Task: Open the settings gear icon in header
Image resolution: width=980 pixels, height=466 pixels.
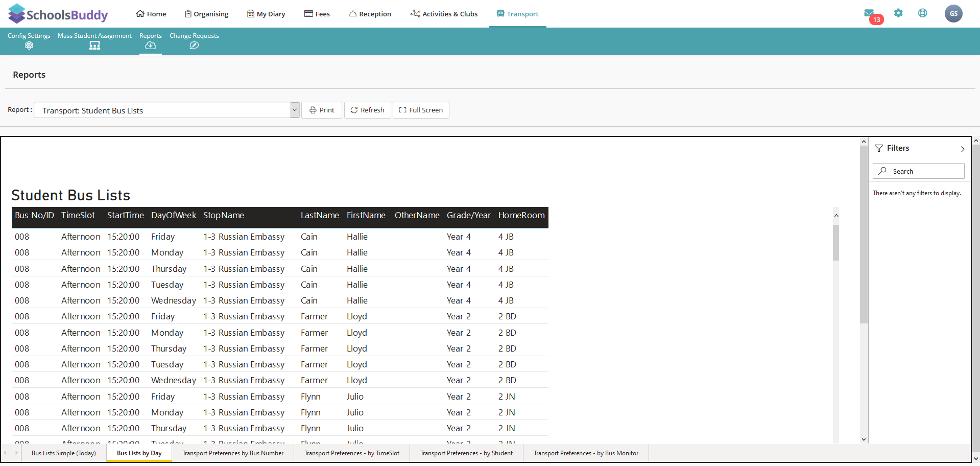Action: click(x=898, y=13)
